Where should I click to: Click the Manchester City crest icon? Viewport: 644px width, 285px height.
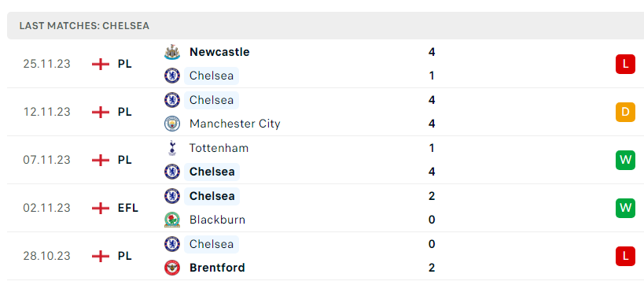point(172,124)
